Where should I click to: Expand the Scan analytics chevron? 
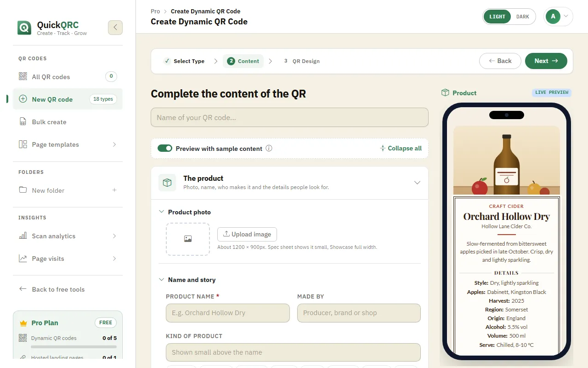point(114,236)
